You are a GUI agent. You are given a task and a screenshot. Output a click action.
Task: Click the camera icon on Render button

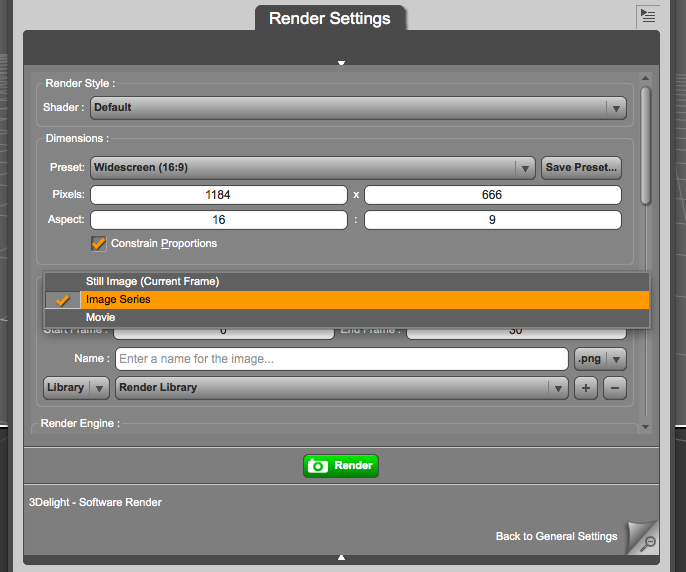pyautogui.click(x=318, y=466)
